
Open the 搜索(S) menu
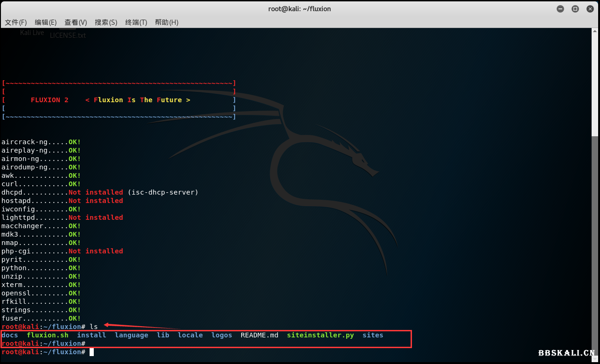pos(106,22)
